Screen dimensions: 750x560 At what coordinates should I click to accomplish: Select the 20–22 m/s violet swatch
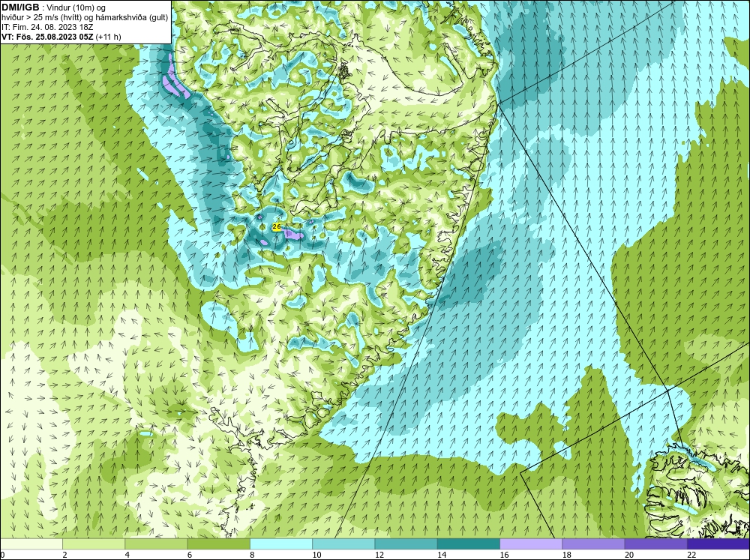point(655,544)
